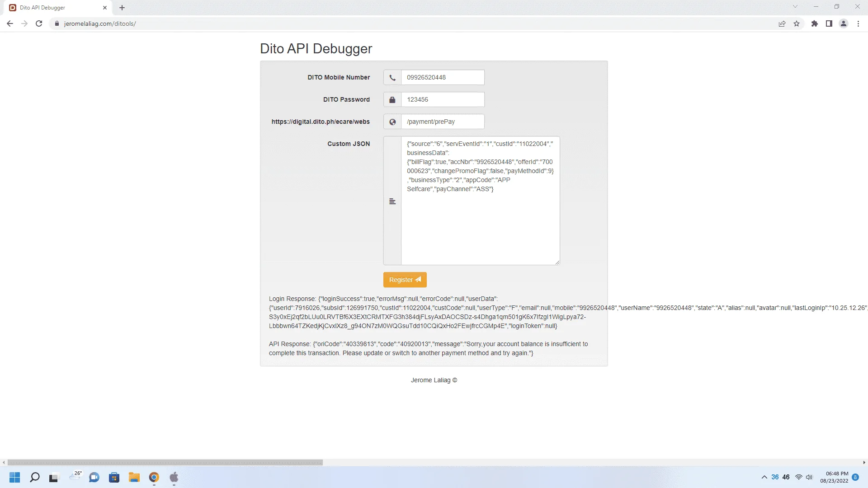This screenshot has height=488, width=868.
Task: Focus the DITO Mobile Number input field
Action: coord(443,77)
